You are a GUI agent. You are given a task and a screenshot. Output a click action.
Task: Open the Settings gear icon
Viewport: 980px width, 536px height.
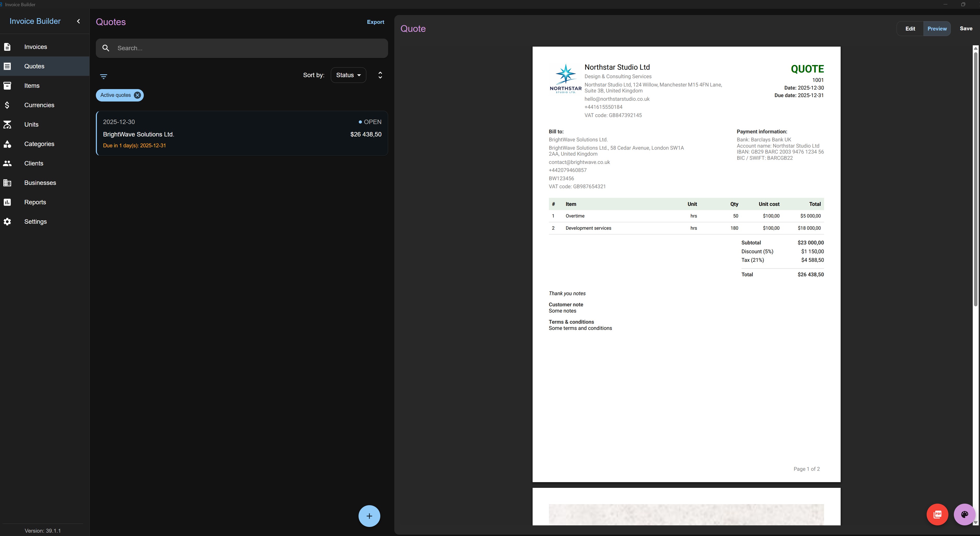pos(7,221)
